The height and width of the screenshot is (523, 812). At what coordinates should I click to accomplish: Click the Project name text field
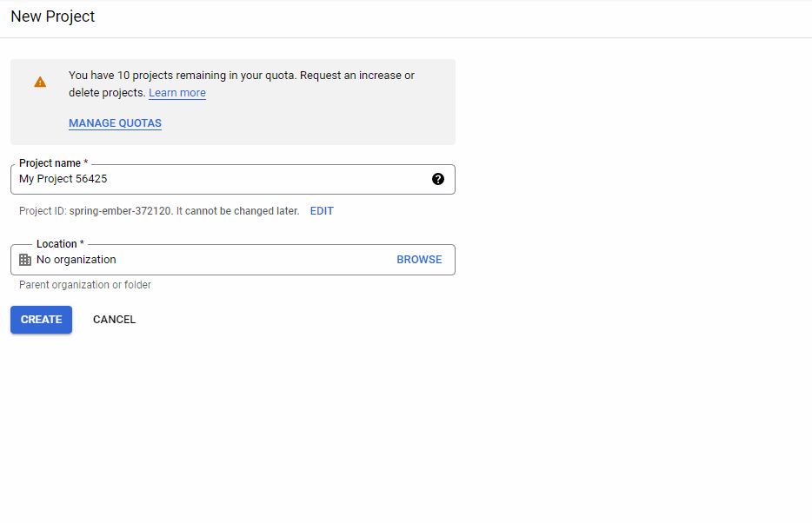point(217,179)
